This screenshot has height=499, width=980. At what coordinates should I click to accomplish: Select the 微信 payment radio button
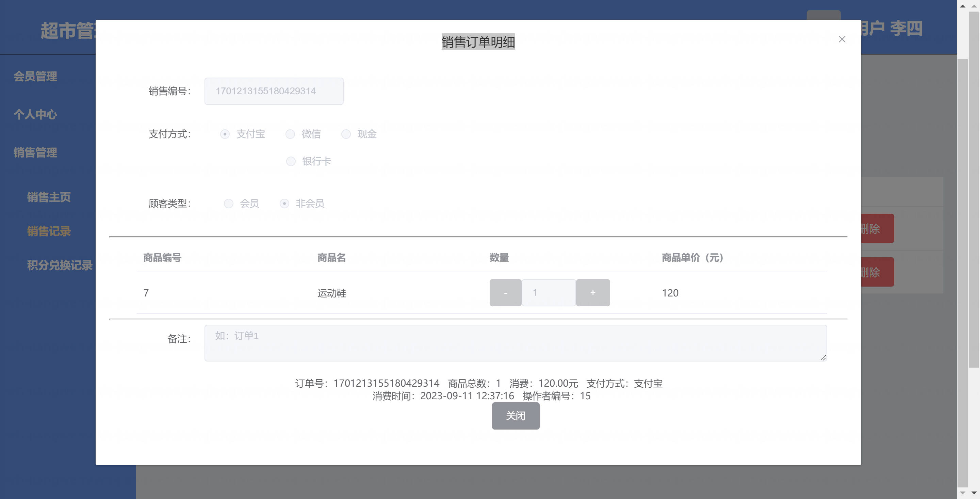coord(290,134)
